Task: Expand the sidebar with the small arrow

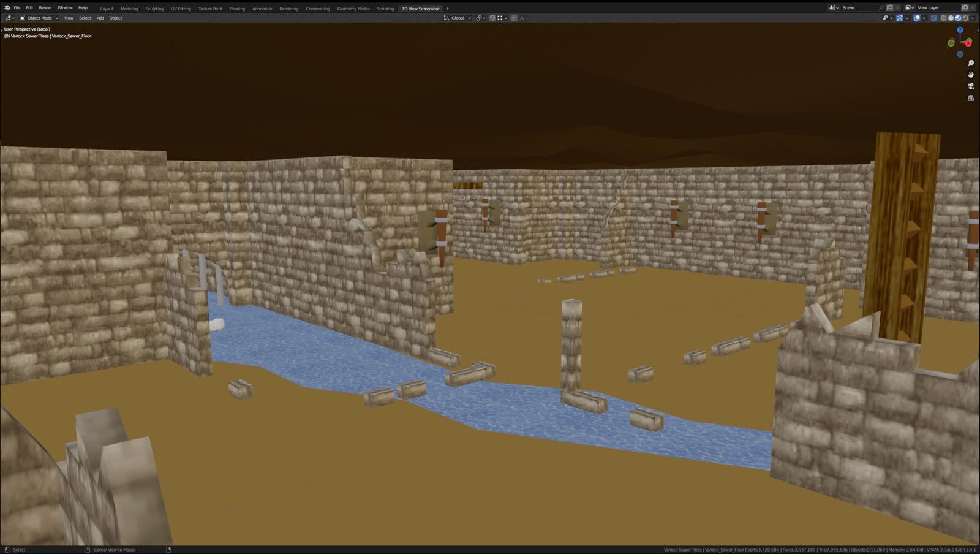Action: [978, 30]
